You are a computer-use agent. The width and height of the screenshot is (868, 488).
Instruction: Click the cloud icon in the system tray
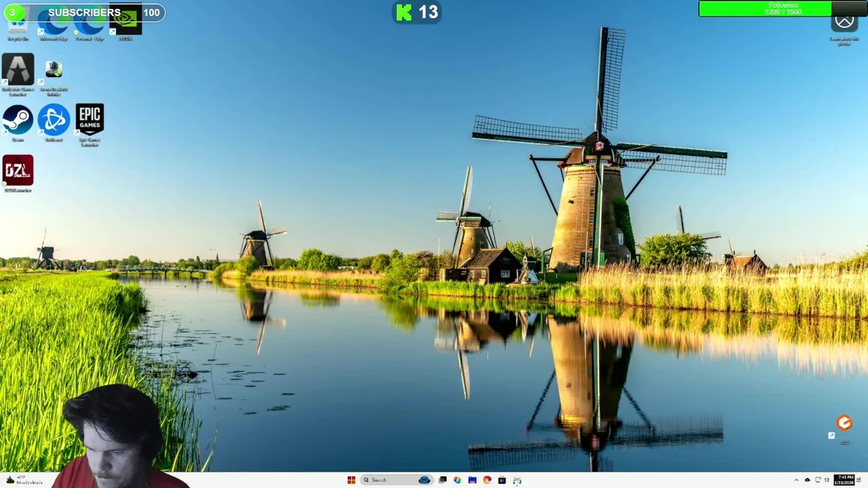807,480
